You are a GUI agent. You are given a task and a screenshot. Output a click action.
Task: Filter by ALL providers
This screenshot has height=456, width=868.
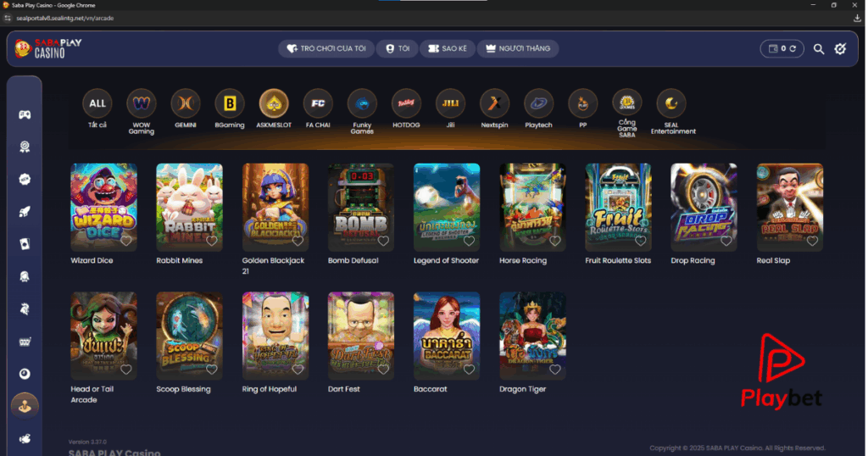[x=97, y=103]
